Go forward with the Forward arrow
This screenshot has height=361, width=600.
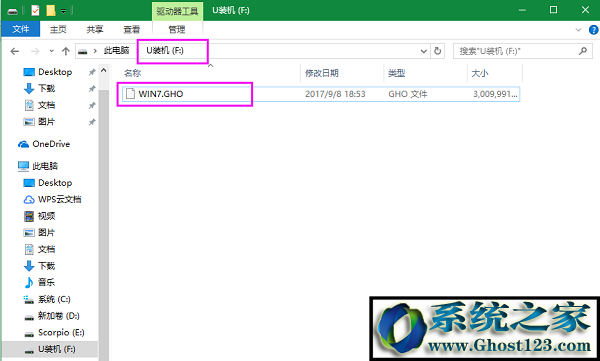pos(35,51)
